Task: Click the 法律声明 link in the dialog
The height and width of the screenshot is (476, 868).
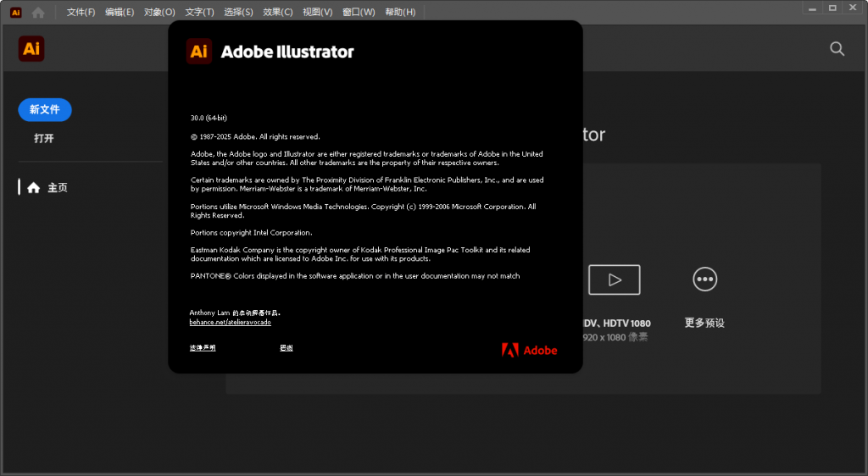Action: (x=203, y=348)
